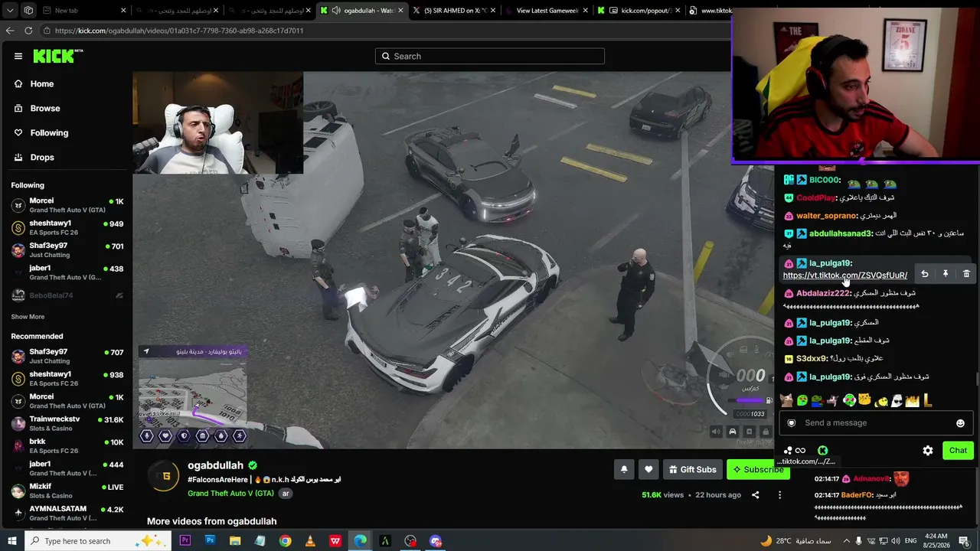Image resolution: width=980 pixels, height=551 pixels.
Task: Click sheshtawy1 in Following list
Action: click(67, 227)
